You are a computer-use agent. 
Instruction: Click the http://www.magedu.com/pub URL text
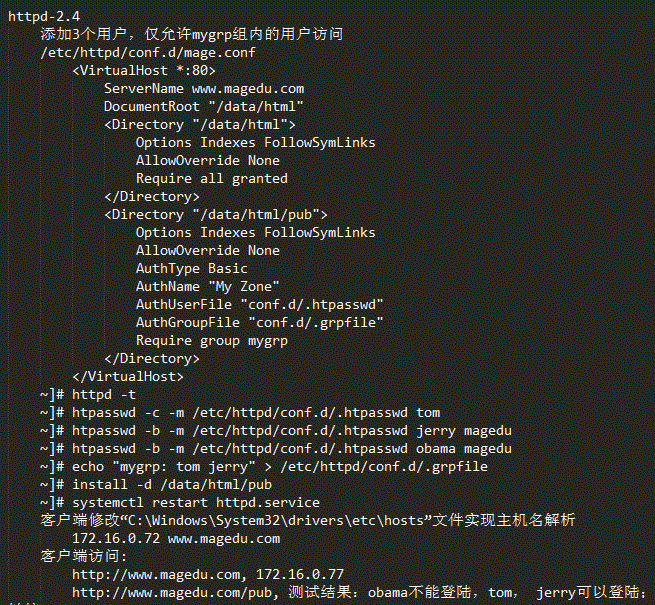click(172, 592)
